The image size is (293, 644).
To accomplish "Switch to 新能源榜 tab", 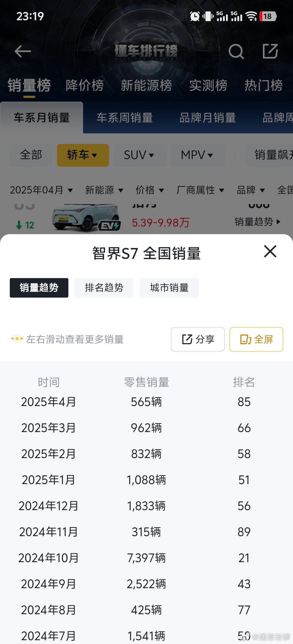I will [146, 85].
